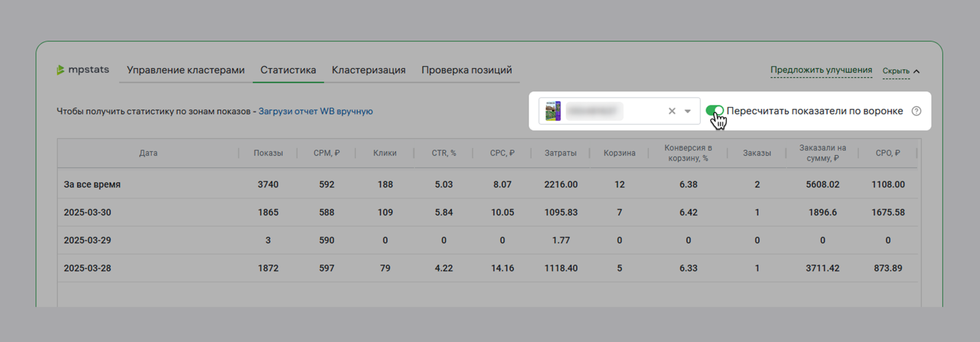Click the help question mark icon

point(916,111)
